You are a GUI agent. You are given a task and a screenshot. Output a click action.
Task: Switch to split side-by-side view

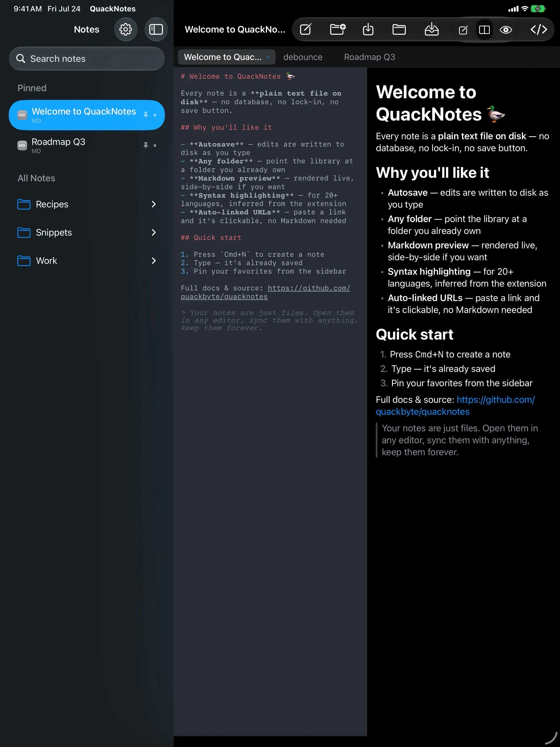tap(484, 30)
